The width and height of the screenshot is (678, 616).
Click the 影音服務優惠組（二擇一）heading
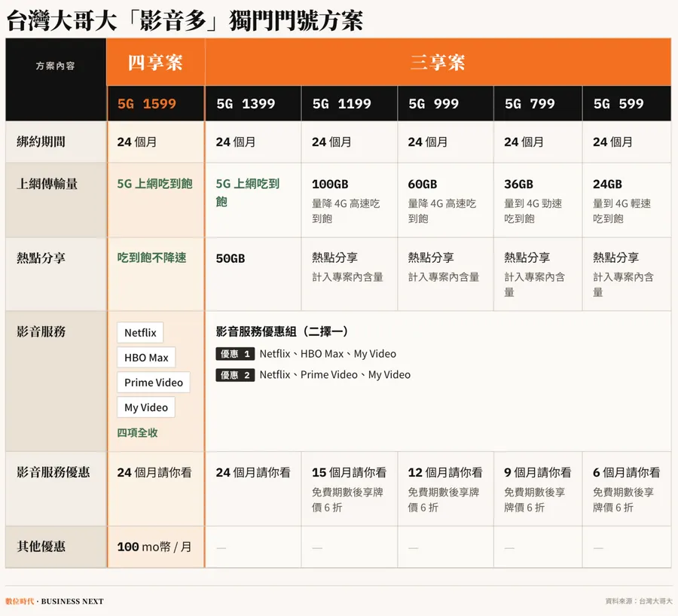(x=282, y=331)
